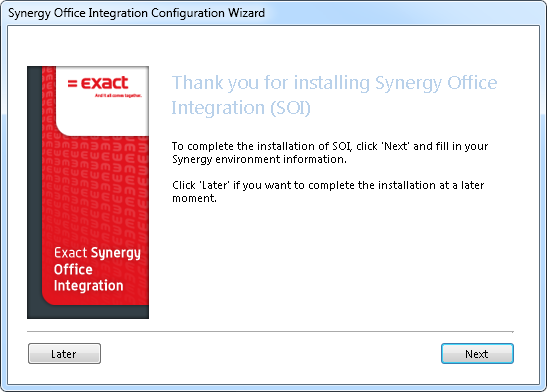Click the 'Click Later if you want' paragraph

pos(328,191)
